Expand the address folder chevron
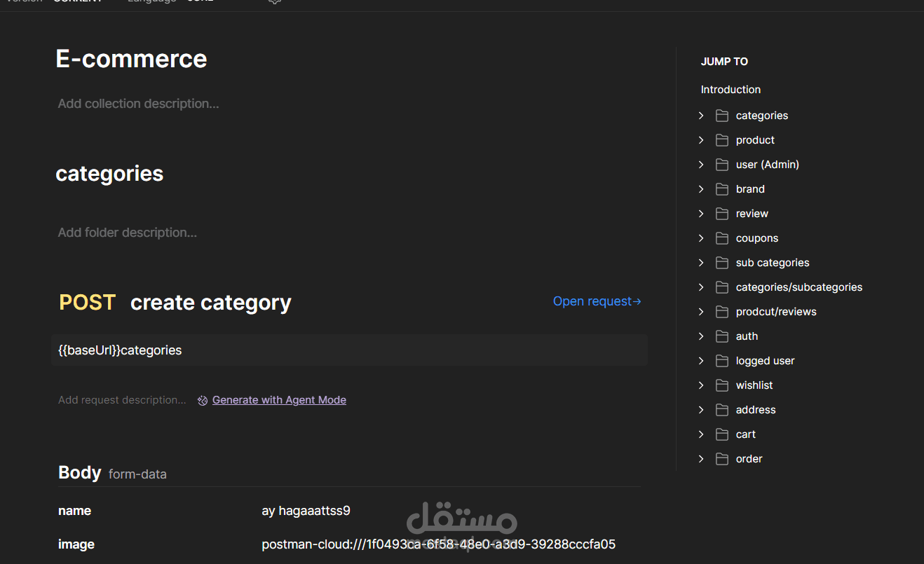 point(701,410)
